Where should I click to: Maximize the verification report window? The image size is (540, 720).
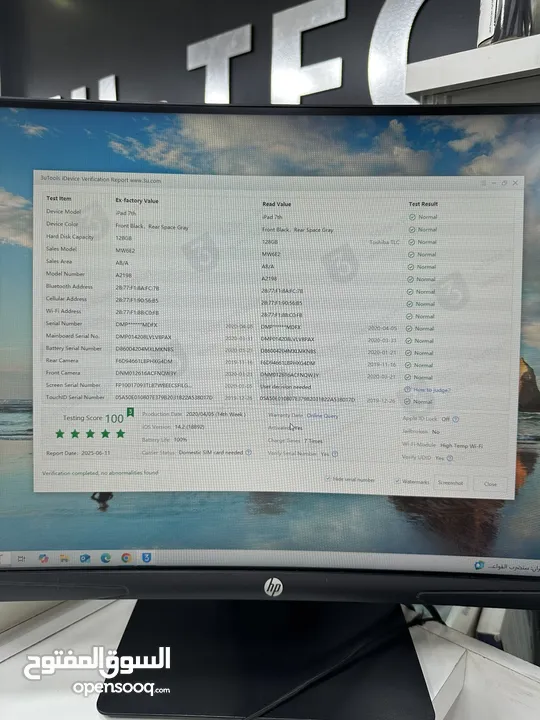504,183
